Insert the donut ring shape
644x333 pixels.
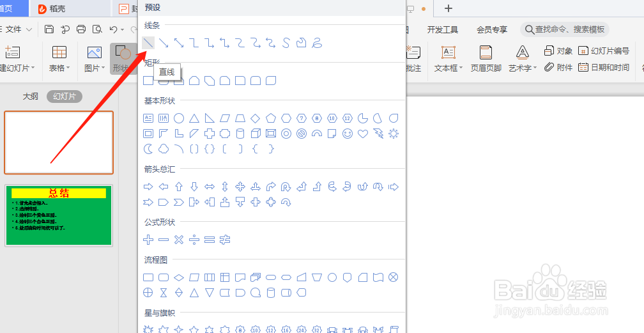point(286,134)
